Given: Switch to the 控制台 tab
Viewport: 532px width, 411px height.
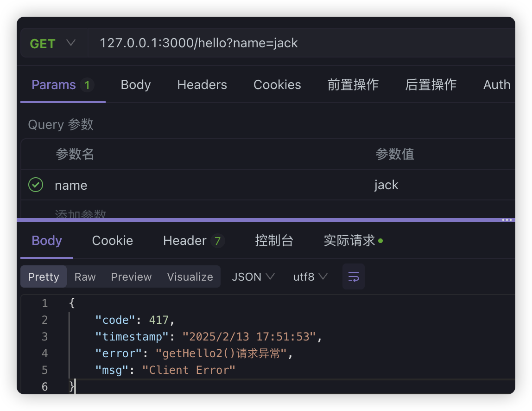Looking at the screenshot, I should coord(274,241).
